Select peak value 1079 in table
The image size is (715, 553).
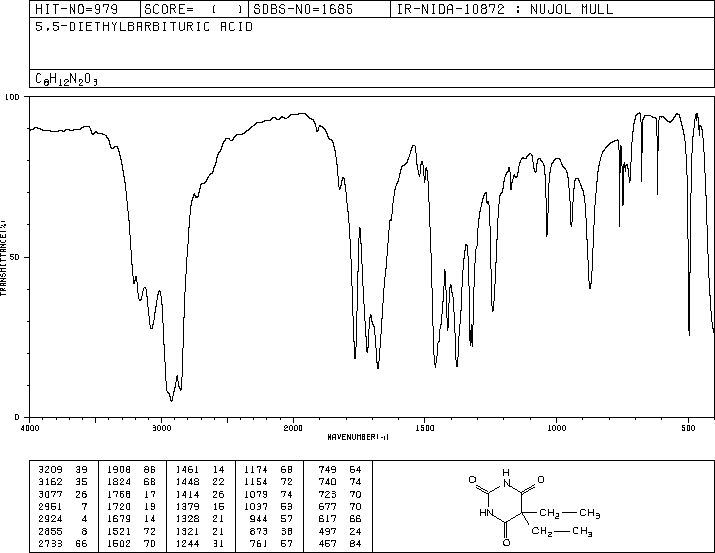(x=256, y=494)
